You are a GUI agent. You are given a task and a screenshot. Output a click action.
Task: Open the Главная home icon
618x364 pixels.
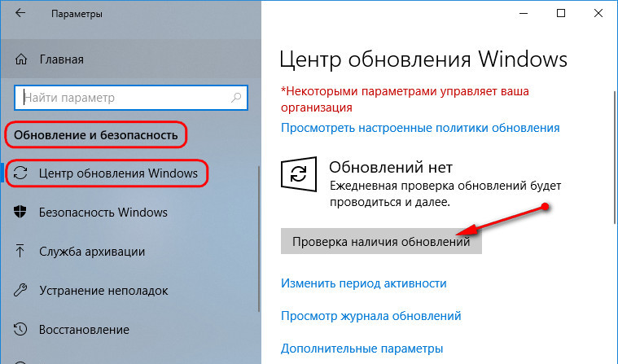coord(21,59)
